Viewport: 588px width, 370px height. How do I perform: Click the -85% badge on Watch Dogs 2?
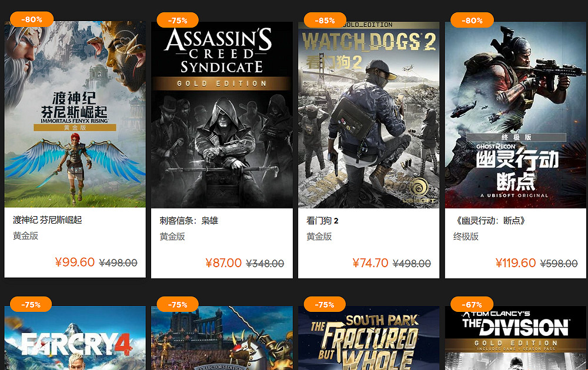(325, 19)
